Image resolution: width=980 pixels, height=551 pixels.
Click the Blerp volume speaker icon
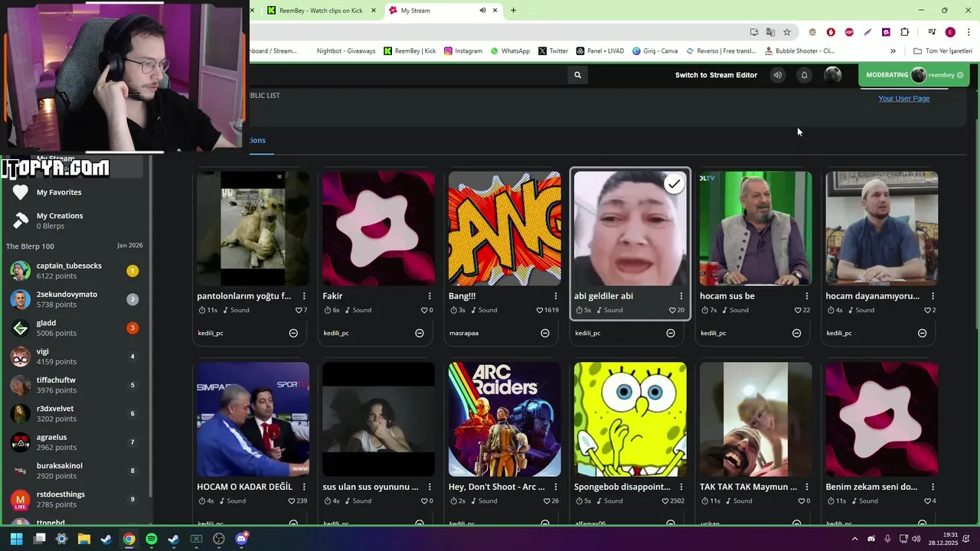tap(777, 75)
